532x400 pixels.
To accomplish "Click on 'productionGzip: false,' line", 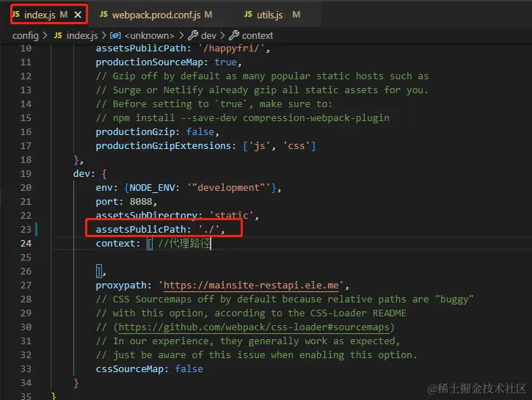I will tap(158, 131).
